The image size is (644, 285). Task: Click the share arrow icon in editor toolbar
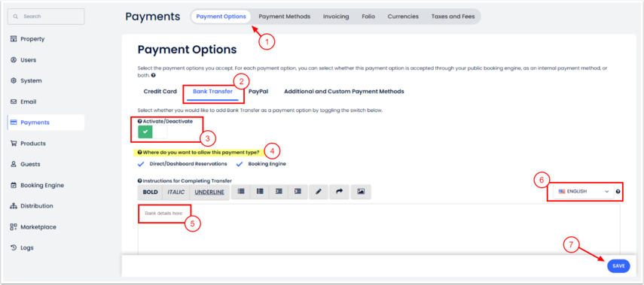click(339, 192)
